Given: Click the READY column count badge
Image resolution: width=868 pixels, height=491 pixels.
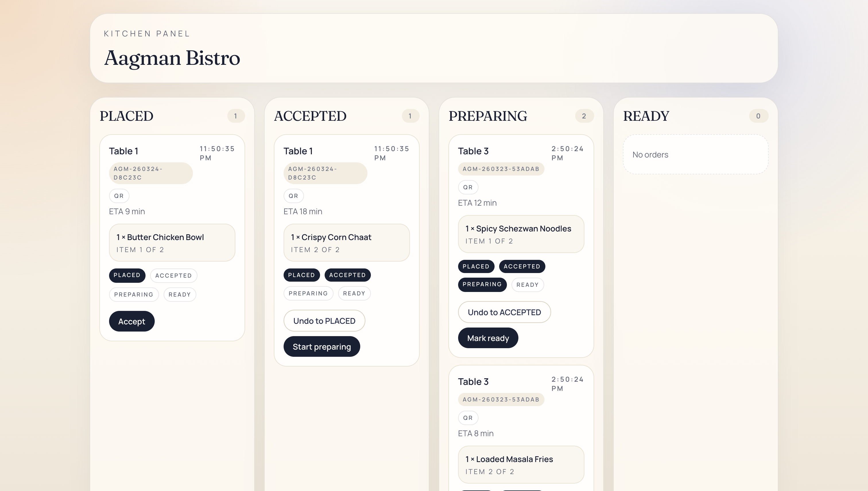Looking at the screenshot, I should [758, 116].
